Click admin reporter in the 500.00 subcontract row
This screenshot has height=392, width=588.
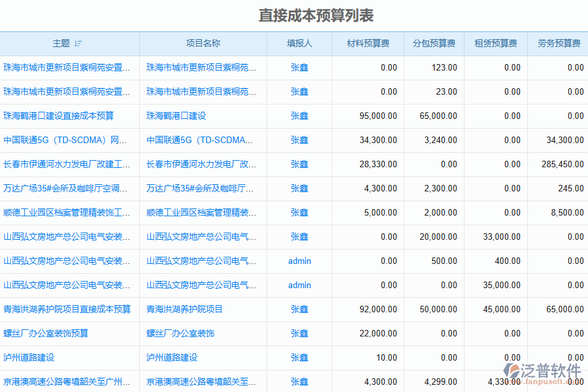pyautogui.click(x=299, y=261)
